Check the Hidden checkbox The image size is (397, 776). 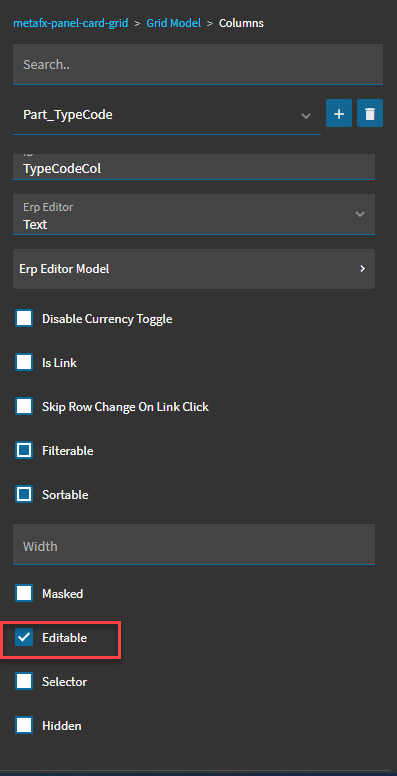24,726
